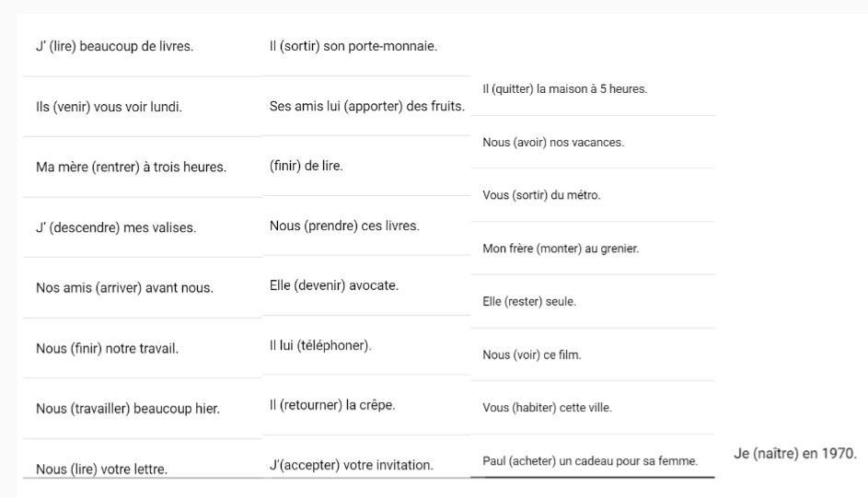Click "Nous (travailler) beaucoup hier."

[x=128, y=409]
